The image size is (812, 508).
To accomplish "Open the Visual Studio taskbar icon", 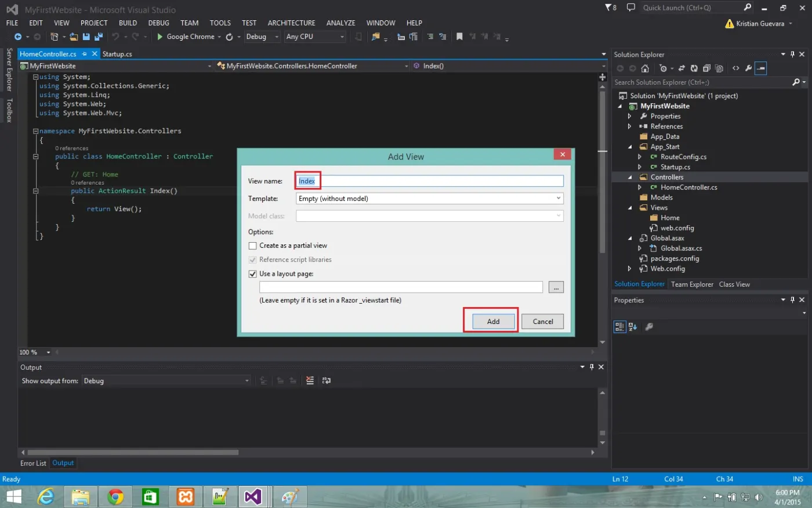I will point(253,497).
